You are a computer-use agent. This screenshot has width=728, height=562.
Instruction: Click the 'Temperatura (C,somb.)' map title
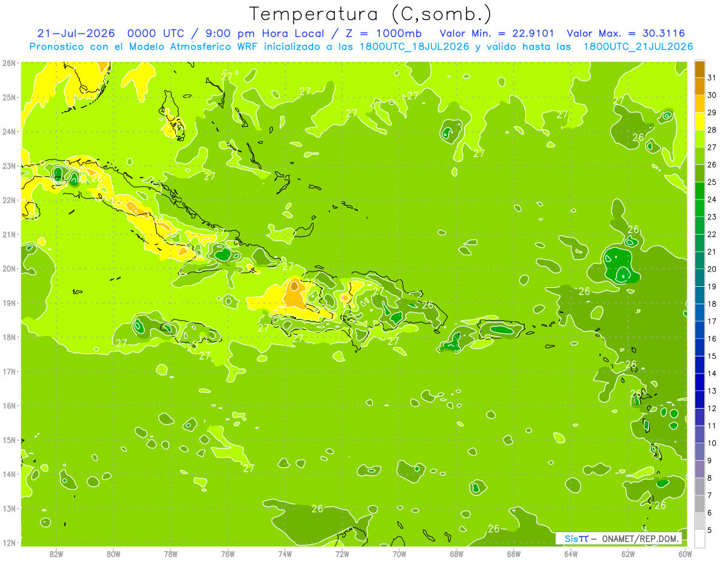point(371,14)
